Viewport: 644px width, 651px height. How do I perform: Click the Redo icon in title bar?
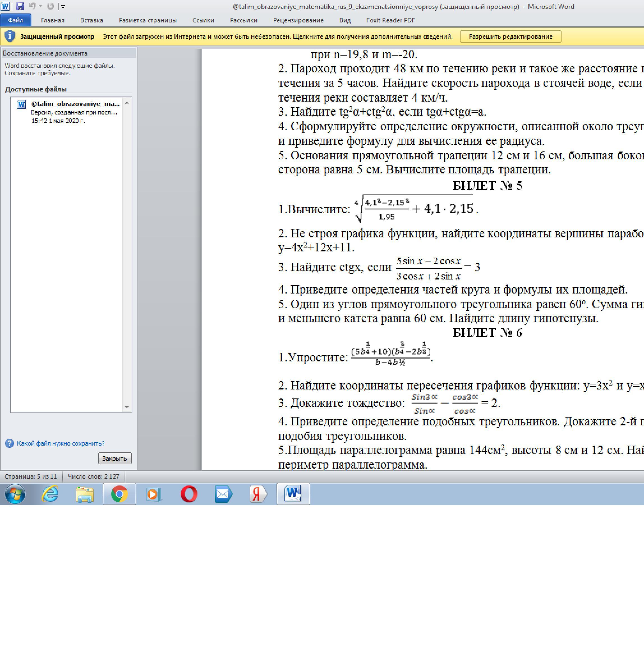coord(50,6)
